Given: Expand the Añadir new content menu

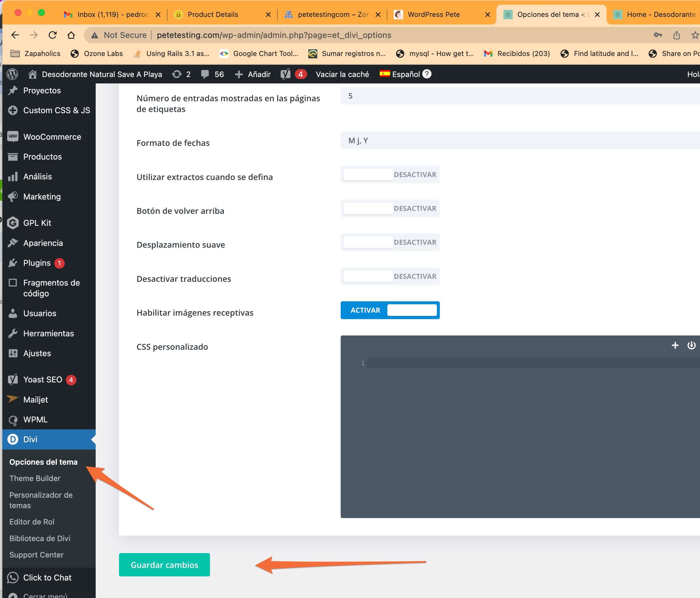Looking at the screenshot, I should (253, 74).
